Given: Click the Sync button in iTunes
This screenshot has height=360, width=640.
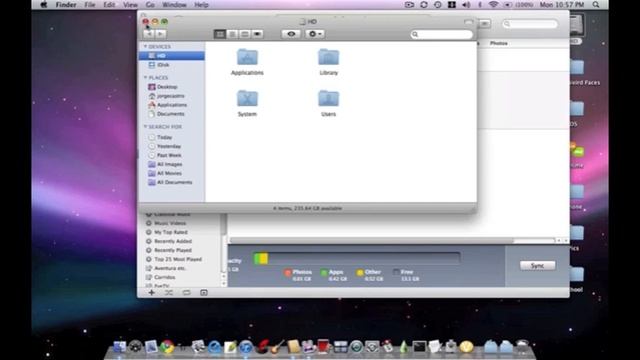Looking at the screenshot, I should pyautogui.click(x=537, y=266).
